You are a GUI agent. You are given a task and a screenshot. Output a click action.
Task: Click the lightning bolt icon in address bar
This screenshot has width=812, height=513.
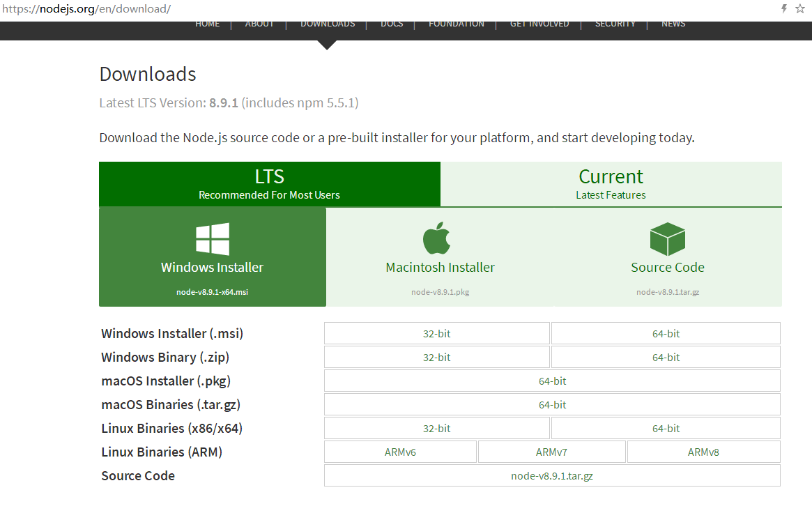coord(784,8)
